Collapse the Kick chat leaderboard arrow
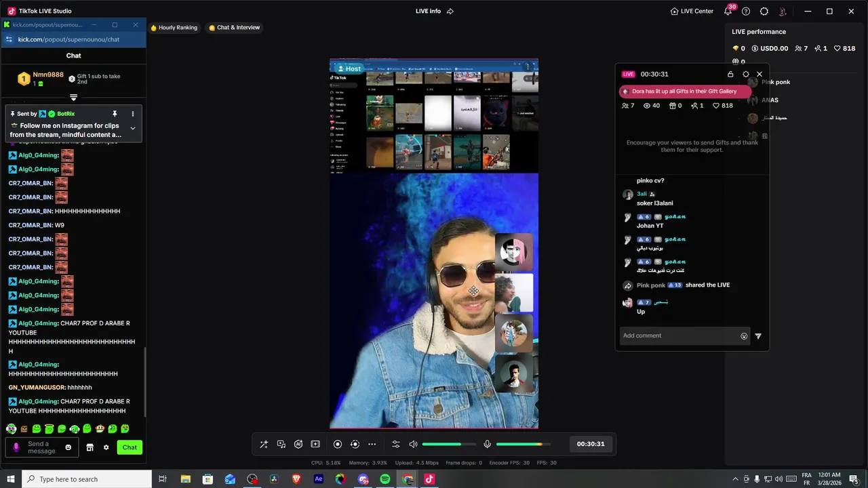 tap(74, 98)
